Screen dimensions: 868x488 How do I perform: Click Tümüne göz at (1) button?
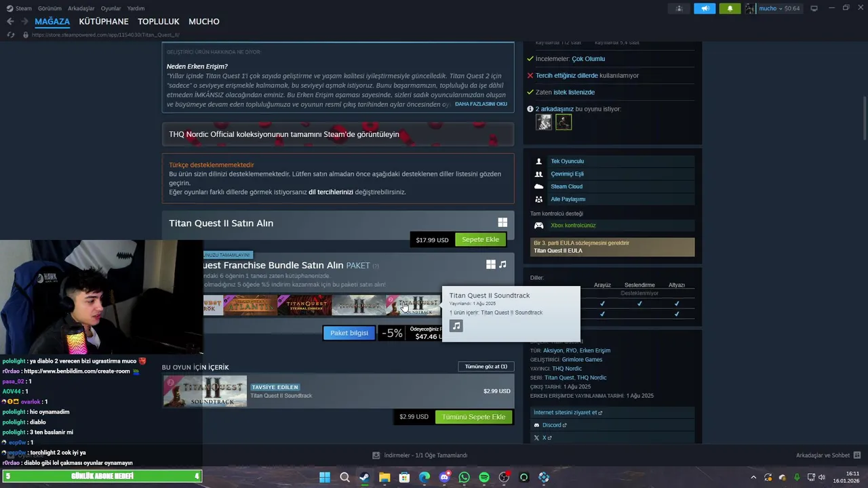[486, 367]
